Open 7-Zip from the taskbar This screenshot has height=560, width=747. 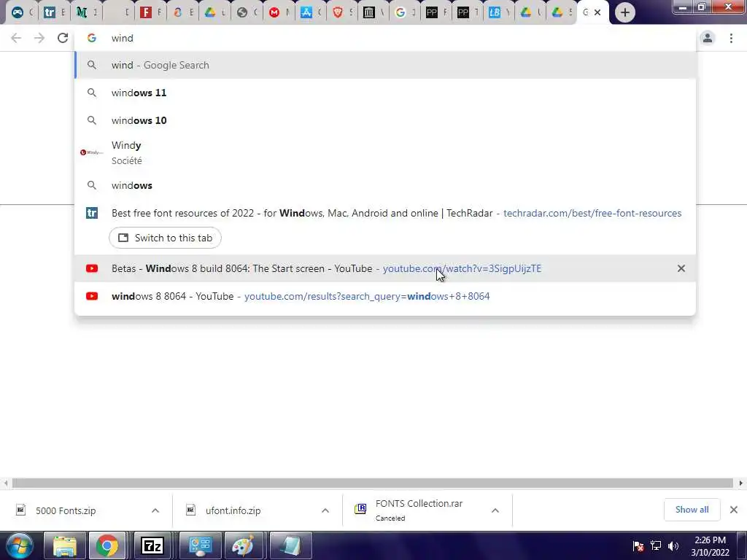[152, 545]
